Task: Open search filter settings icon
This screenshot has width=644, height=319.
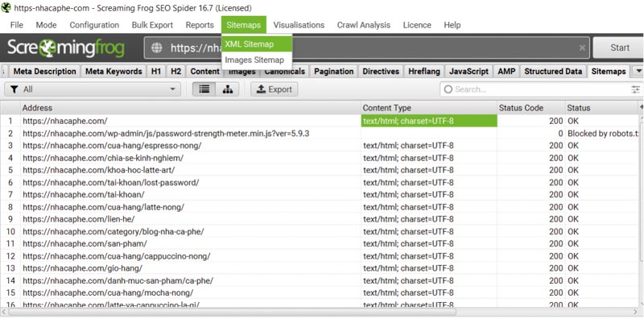Action: click(x=635, y=89)
